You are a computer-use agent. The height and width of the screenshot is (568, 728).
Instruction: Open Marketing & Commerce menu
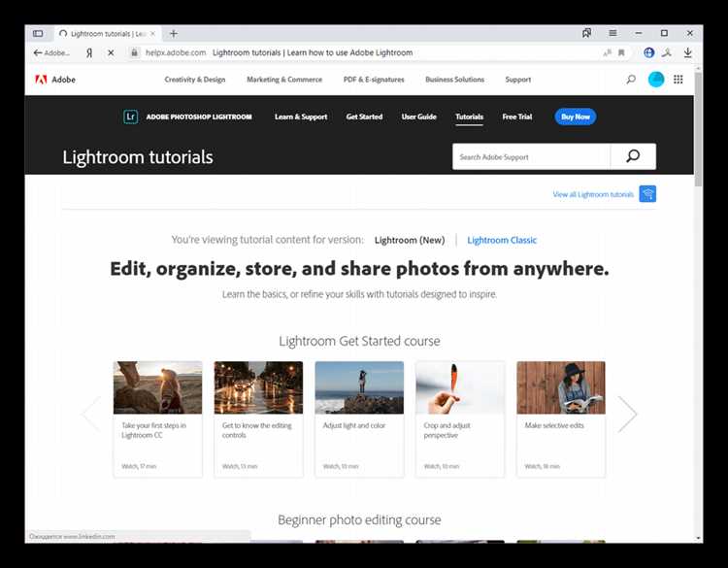284,80
